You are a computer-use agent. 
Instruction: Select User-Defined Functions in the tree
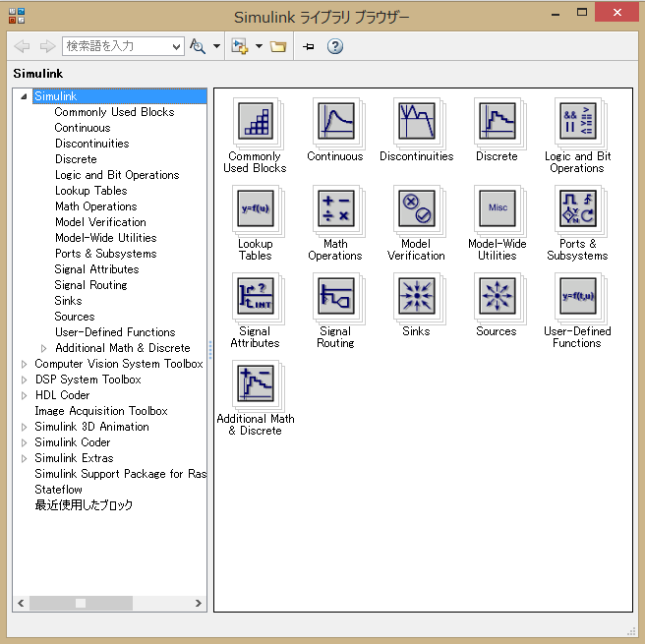pos(114,332)
